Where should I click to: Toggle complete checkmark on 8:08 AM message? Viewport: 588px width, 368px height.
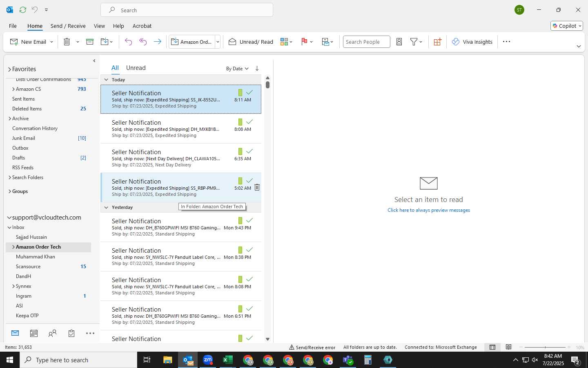pos(249,122)
